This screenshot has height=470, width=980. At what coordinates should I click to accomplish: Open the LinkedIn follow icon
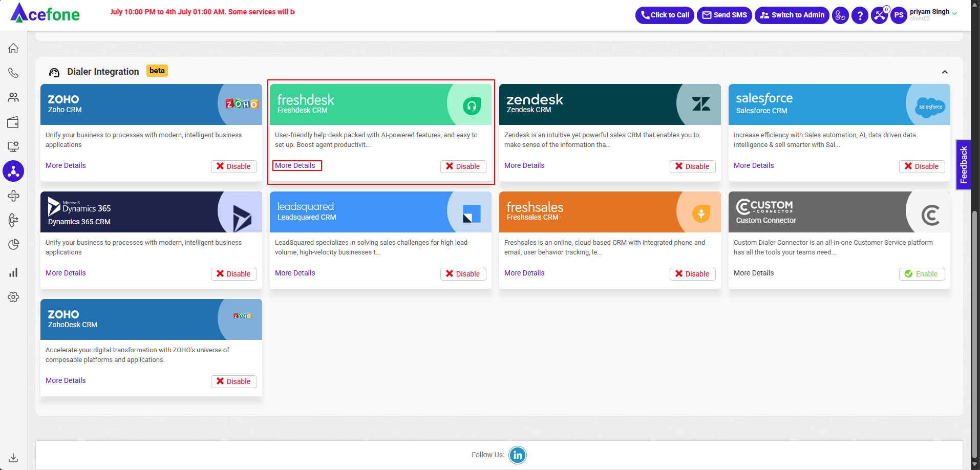tap(518, 455)
